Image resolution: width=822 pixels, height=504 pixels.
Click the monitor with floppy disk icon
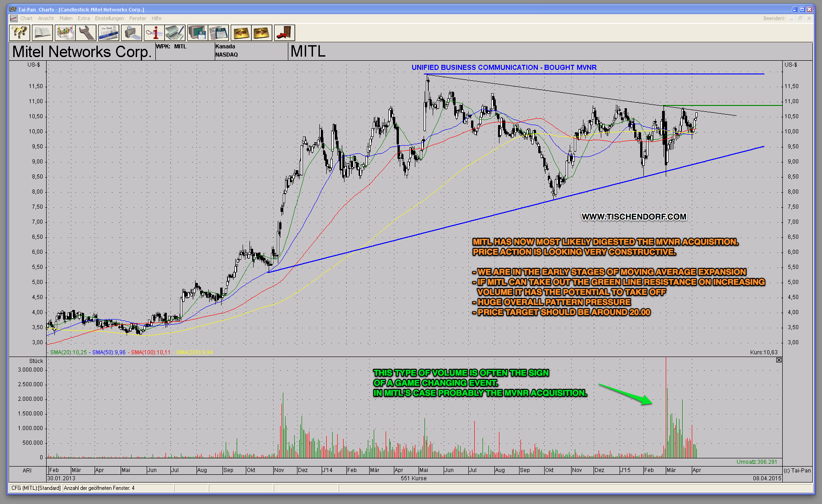[197, 33]
